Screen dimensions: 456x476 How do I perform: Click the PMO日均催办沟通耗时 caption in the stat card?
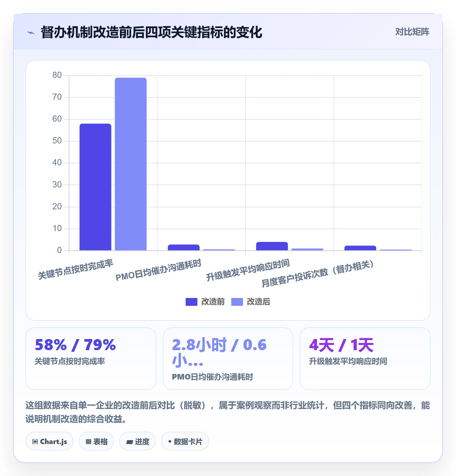(213, 377)
